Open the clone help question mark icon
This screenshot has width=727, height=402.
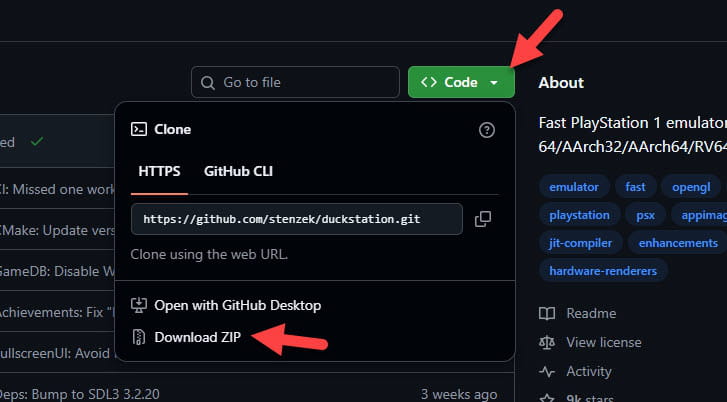(x=486, y=130)
